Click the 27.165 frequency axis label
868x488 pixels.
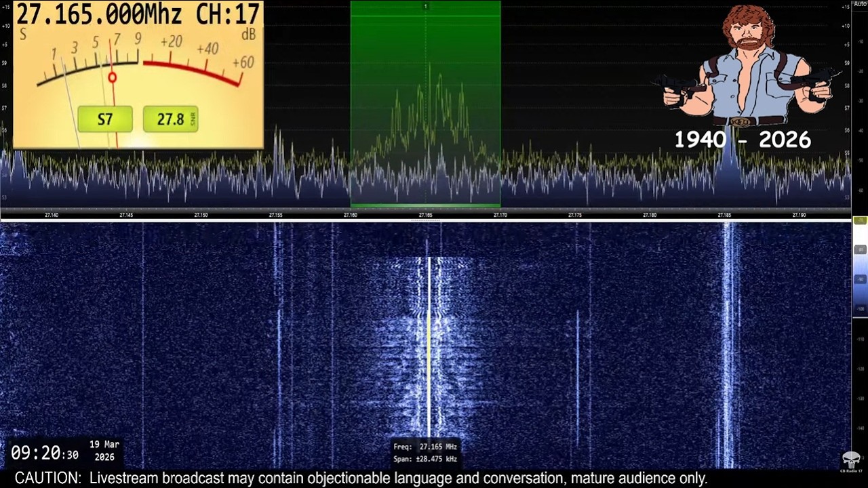425,215
